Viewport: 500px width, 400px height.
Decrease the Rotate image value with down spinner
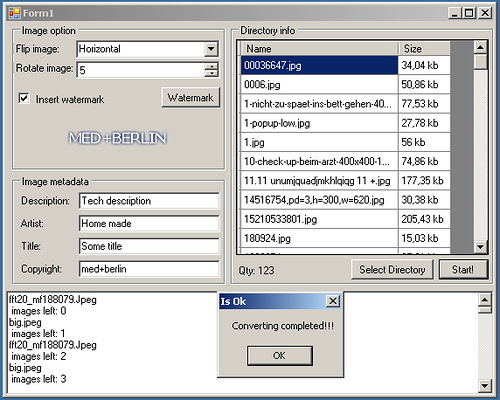[x=211, y=73]
